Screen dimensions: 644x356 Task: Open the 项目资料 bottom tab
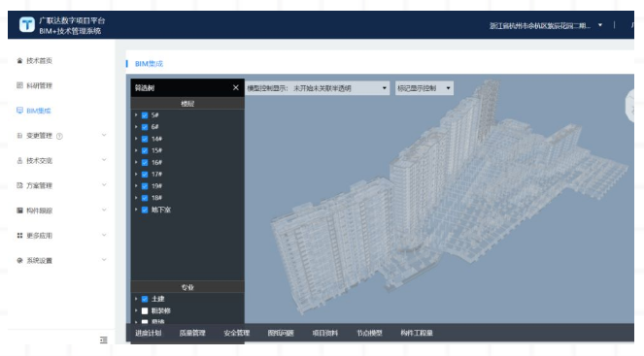click(x=324, y=333)
